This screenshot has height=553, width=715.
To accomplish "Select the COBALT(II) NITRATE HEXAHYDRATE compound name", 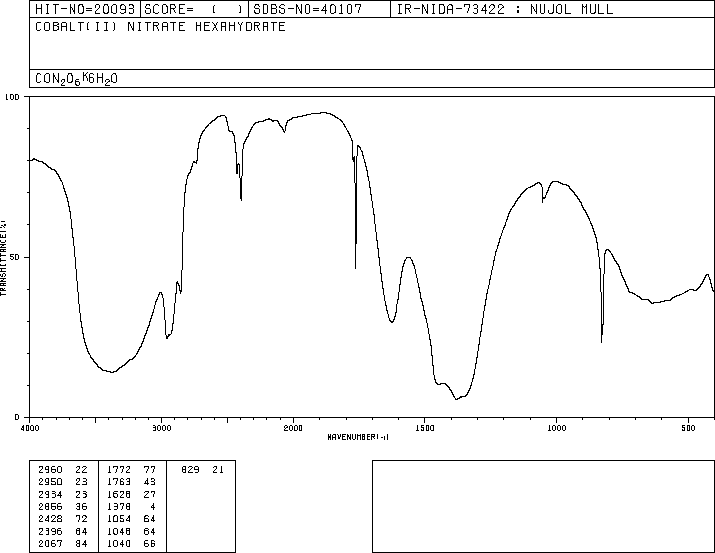I will pyautogui.click(x=161, y=27).
